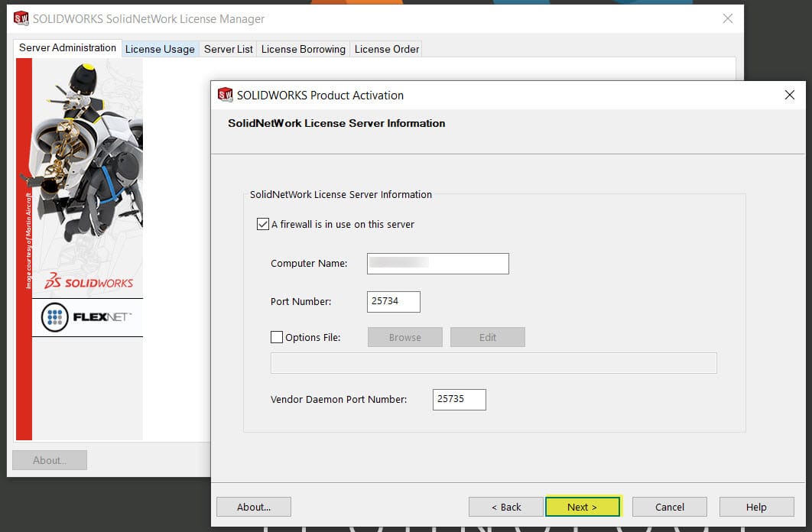Click About in the License Manager window
The image size is (812, 532).
click(50, 460)
